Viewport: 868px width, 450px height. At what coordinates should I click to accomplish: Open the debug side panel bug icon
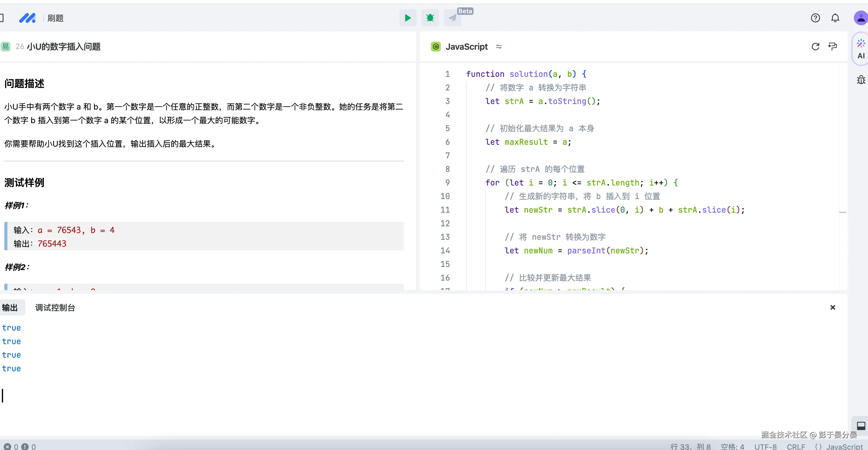click(861, 80)
